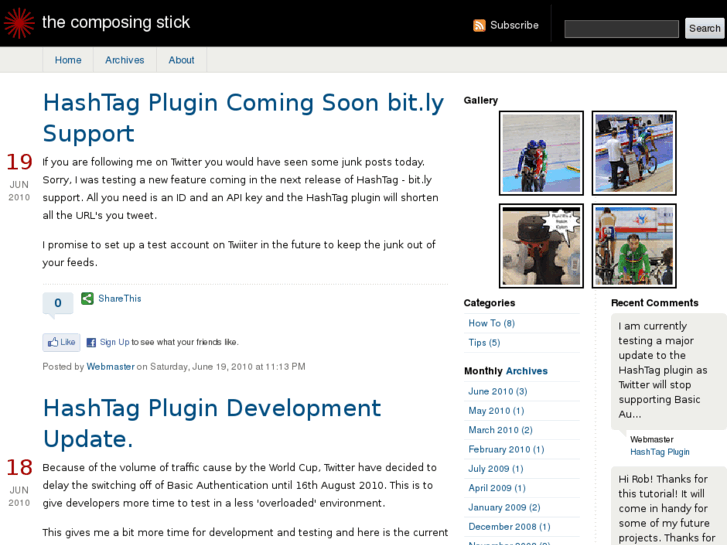Open the How To (8) category
The height and width of the screenshot is (545, 727).
coord(491,323)
